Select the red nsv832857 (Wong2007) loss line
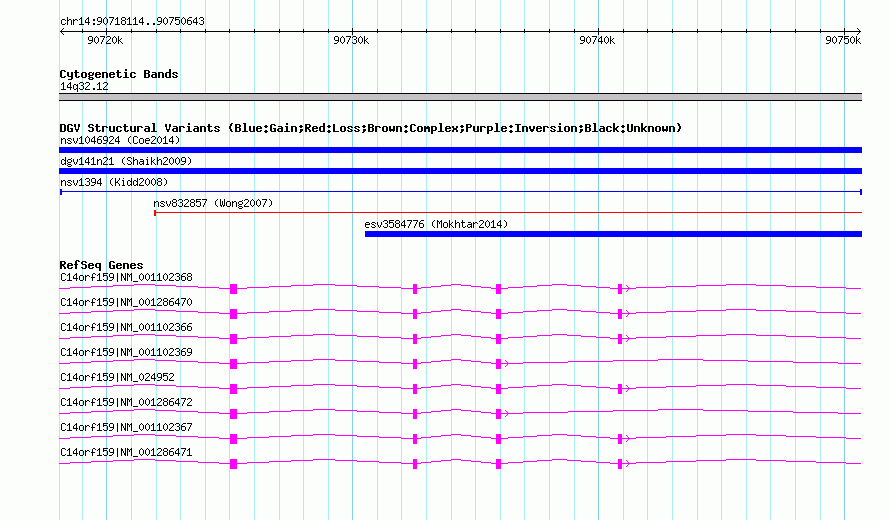Image resolution: width=890 pixels, height=520 pixels. click(508, 213)
